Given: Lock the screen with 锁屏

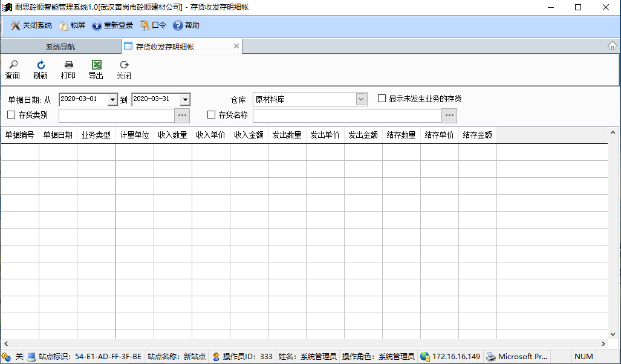Looking at the screenshot, I should 72,25.
